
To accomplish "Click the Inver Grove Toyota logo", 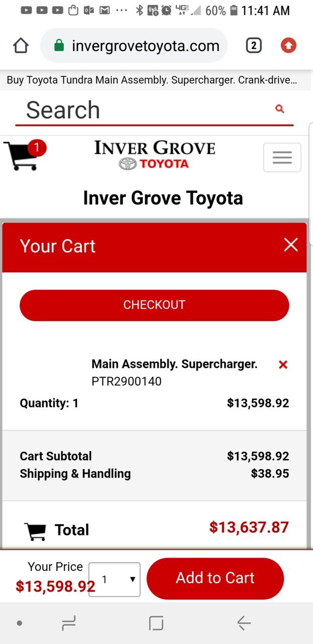I will (154, 156).
